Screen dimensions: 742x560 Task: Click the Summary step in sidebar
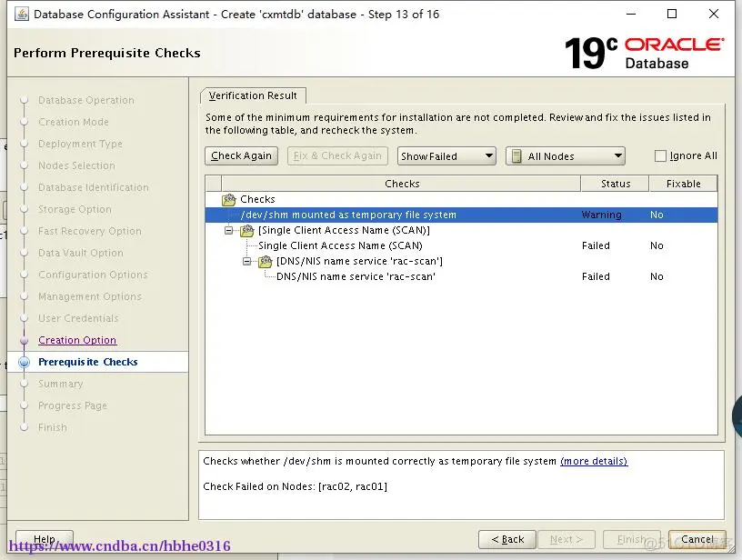click(x=61, y=384)
